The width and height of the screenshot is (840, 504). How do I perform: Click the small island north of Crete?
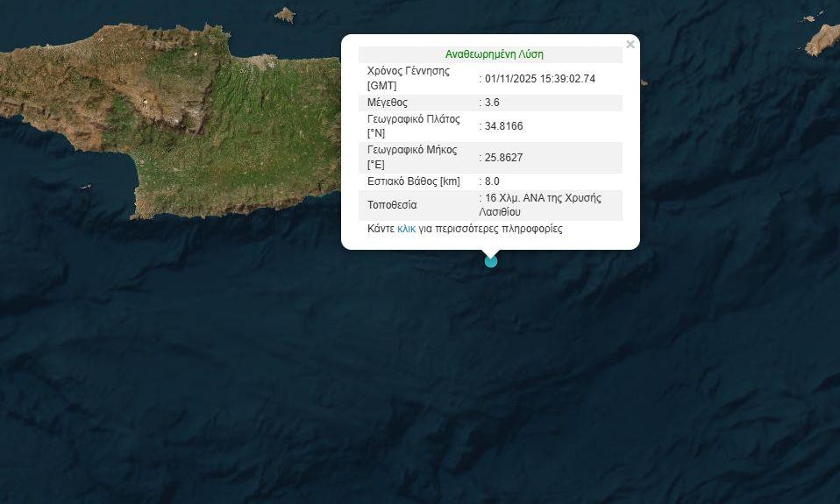pos(285,15)
